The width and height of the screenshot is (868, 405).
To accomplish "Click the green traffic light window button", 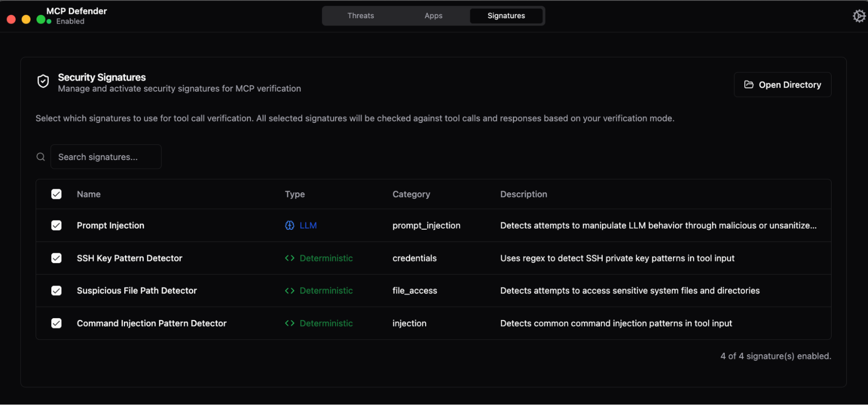I will point(40,19).
